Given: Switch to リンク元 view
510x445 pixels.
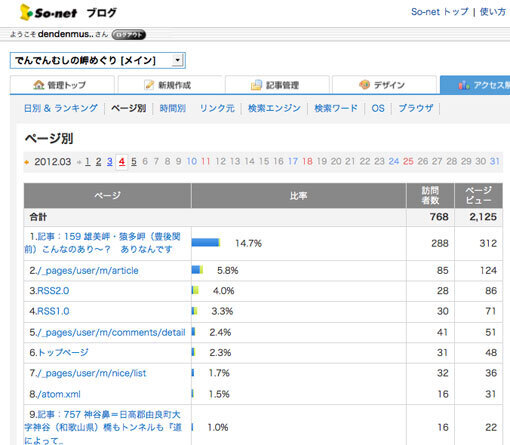Looking at the screenshot, I should click(217, 108).
